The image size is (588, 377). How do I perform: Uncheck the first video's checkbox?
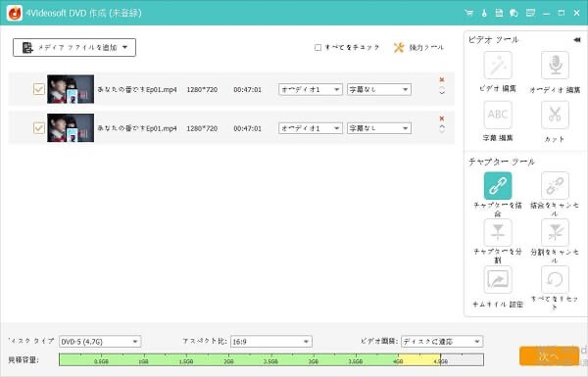pos(39,89)
